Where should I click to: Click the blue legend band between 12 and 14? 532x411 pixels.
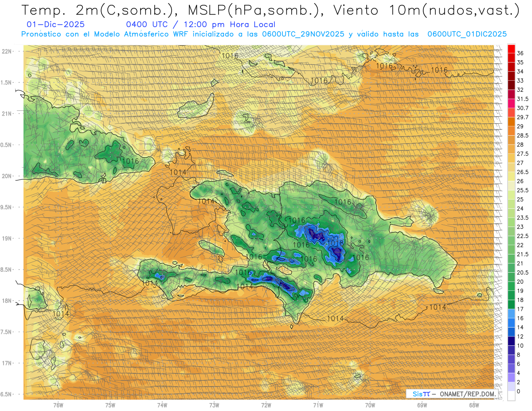[x=511, y=332]
